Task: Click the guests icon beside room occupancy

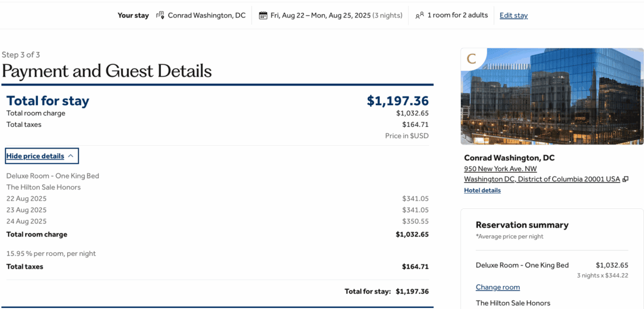Action: click(x=419, y=15)
